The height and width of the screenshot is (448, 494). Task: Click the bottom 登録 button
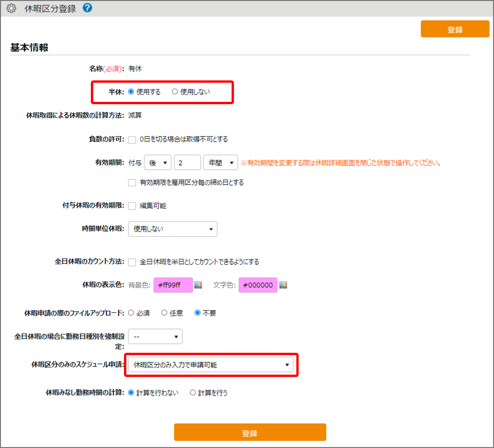[x=250, y=432]
